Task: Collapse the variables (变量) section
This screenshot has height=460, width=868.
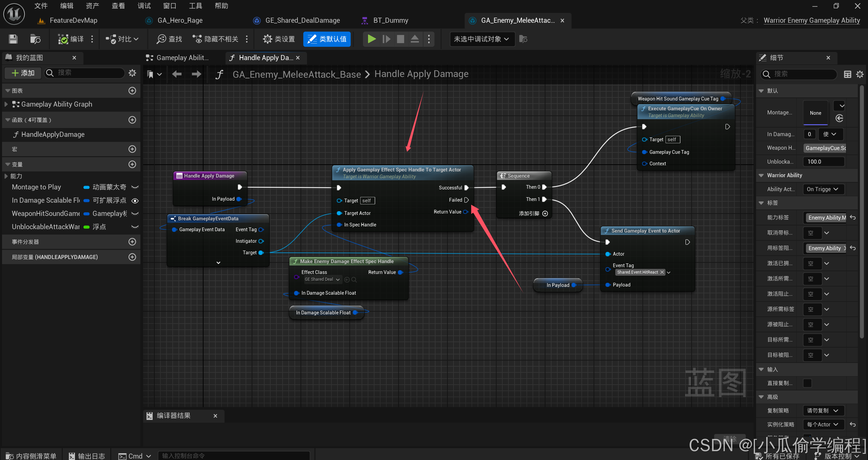Action: click(7, 164)
